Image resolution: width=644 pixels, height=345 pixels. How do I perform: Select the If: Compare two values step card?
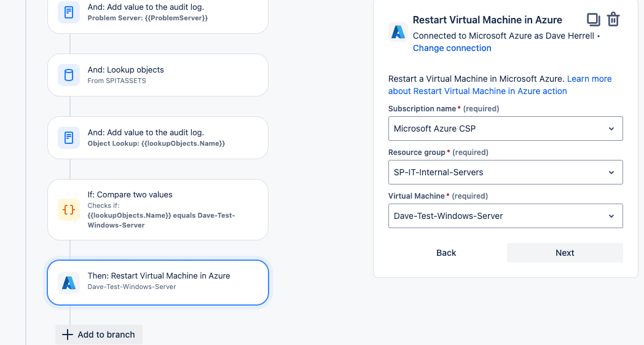click(x=158, y=210)
